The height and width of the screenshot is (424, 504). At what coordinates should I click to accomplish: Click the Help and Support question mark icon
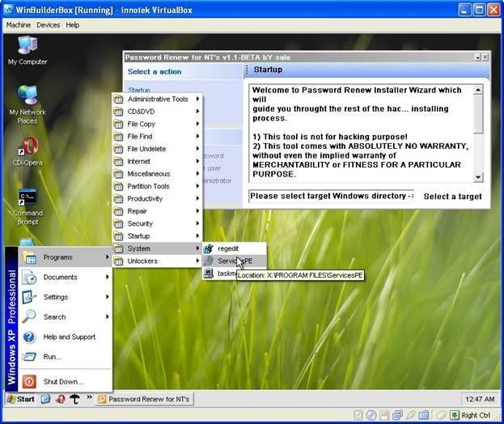(x=29, y=337)
